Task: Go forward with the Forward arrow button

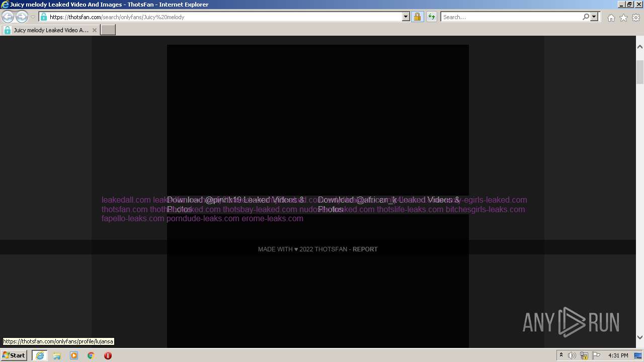Action: point(22,17)
